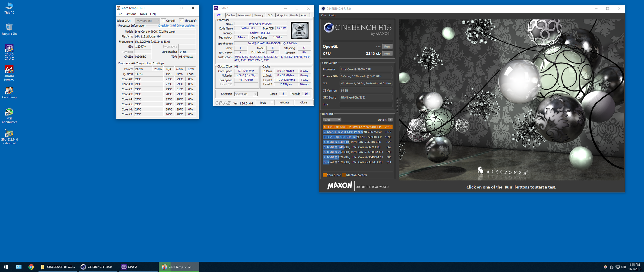Click the Tools button in CPU-Z

(x=263, y=102)
